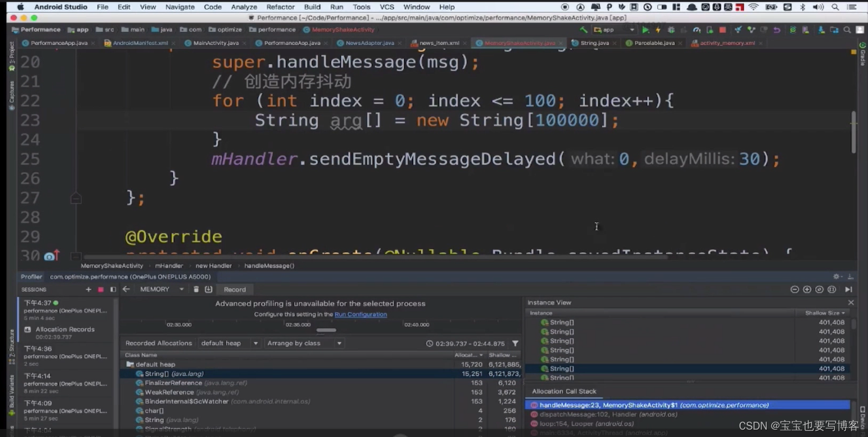Open the default heap dropdown
The width and height of the screenshot is (868, 437).
(230, 343)
